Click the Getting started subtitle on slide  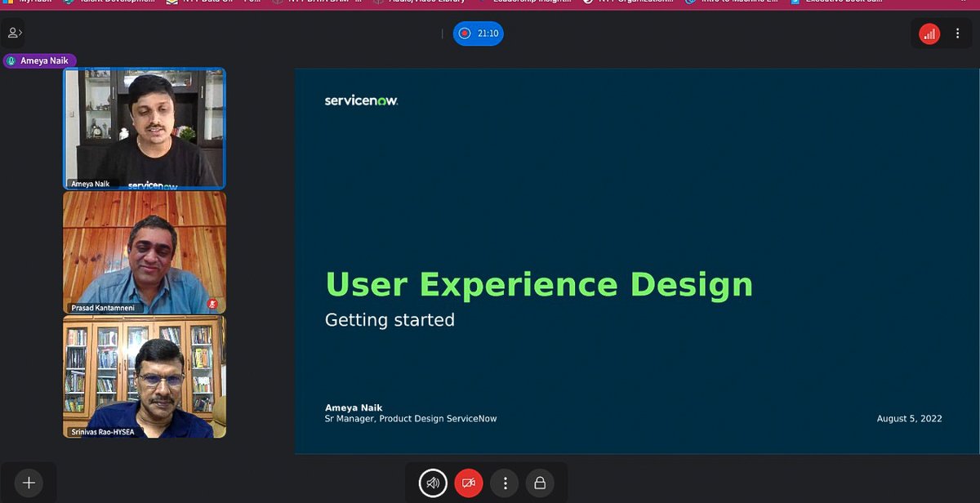[x=390, y=320]
